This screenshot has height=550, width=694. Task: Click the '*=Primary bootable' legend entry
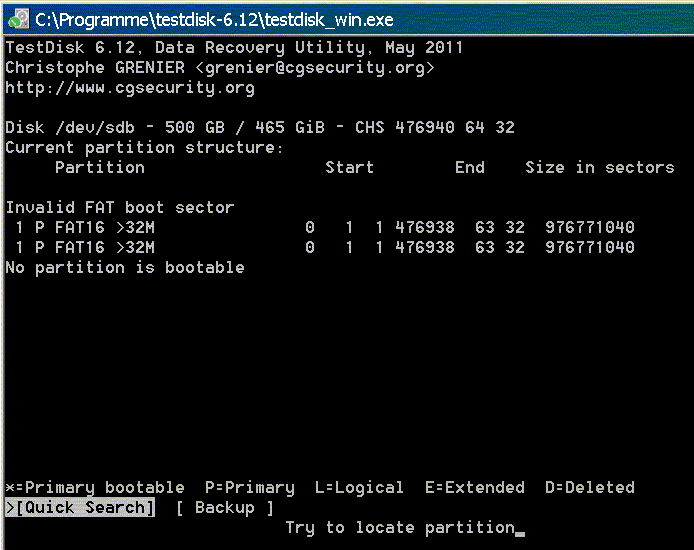click(x=95, y=488)
